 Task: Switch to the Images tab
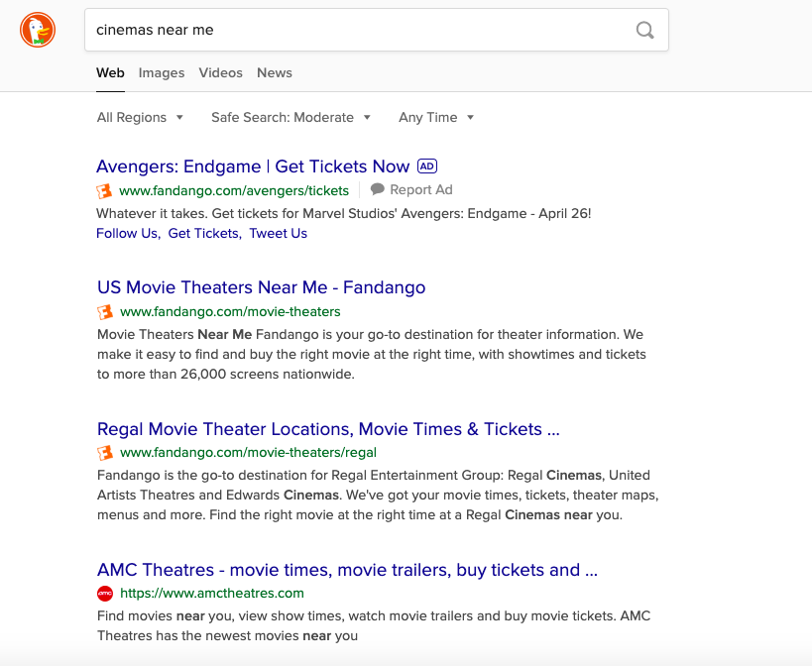tap(161, 72)
